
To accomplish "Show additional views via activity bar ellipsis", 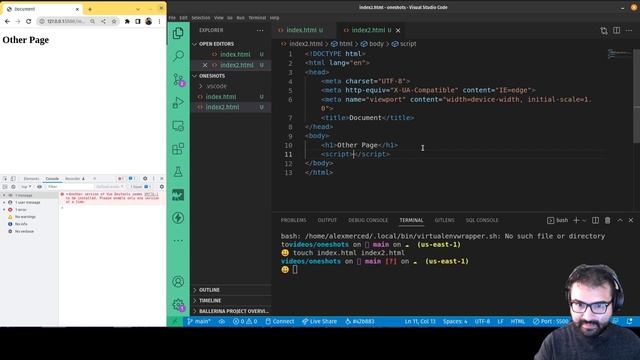I will pos(178,240).
